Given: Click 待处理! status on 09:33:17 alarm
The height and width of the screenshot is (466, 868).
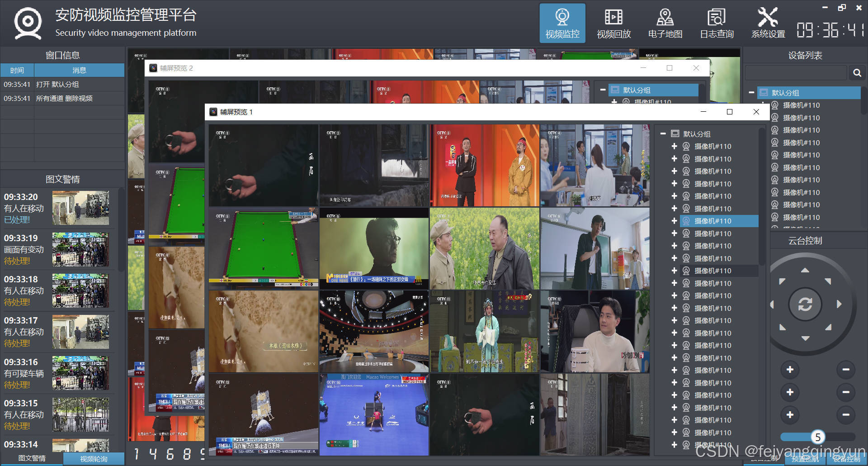Looking at the screenshot, I should [x=17, y=343].
